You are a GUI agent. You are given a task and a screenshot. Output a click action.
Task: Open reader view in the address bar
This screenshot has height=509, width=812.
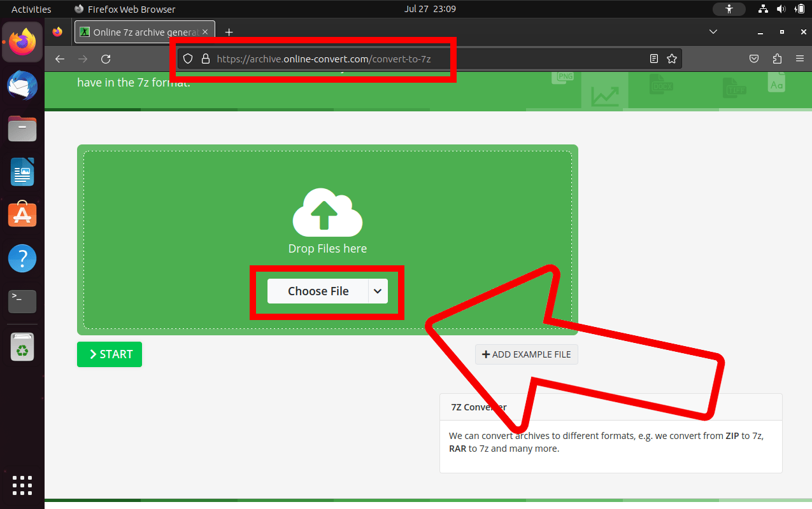[x=653, y=58]
